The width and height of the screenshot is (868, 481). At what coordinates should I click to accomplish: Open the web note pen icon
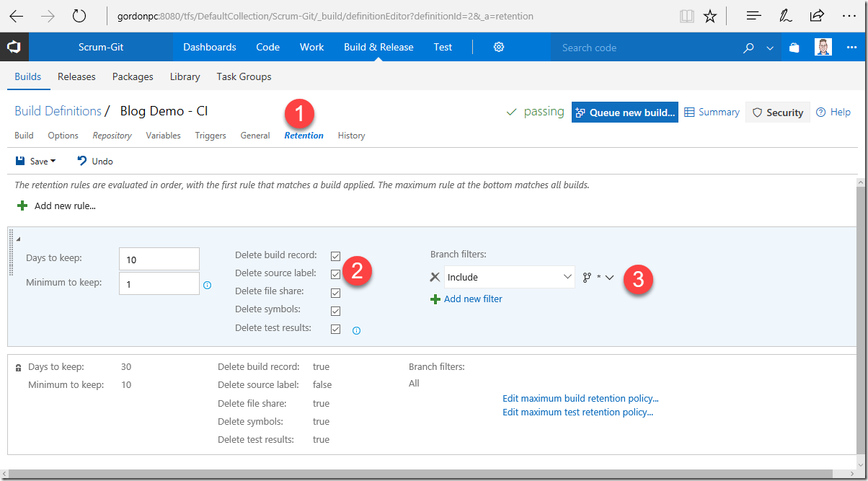786,16
